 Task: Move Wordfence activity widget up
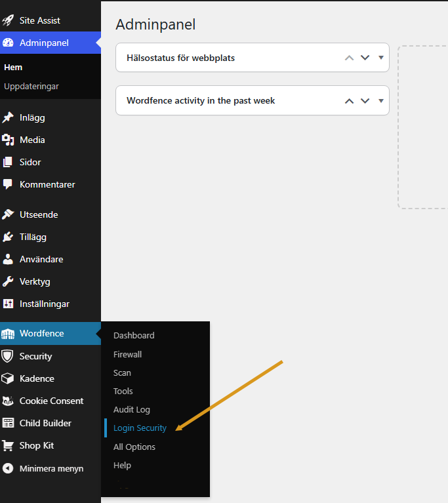pyautogui.click(x=349, y=101)
